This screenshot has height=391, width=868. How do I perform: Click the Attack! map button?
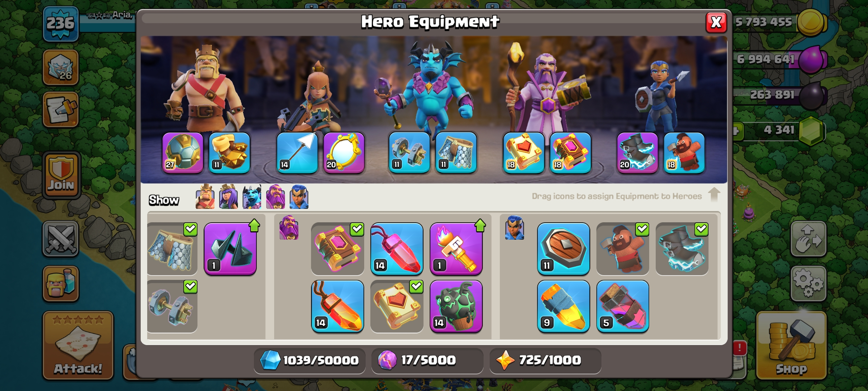(x=78, y=345)
